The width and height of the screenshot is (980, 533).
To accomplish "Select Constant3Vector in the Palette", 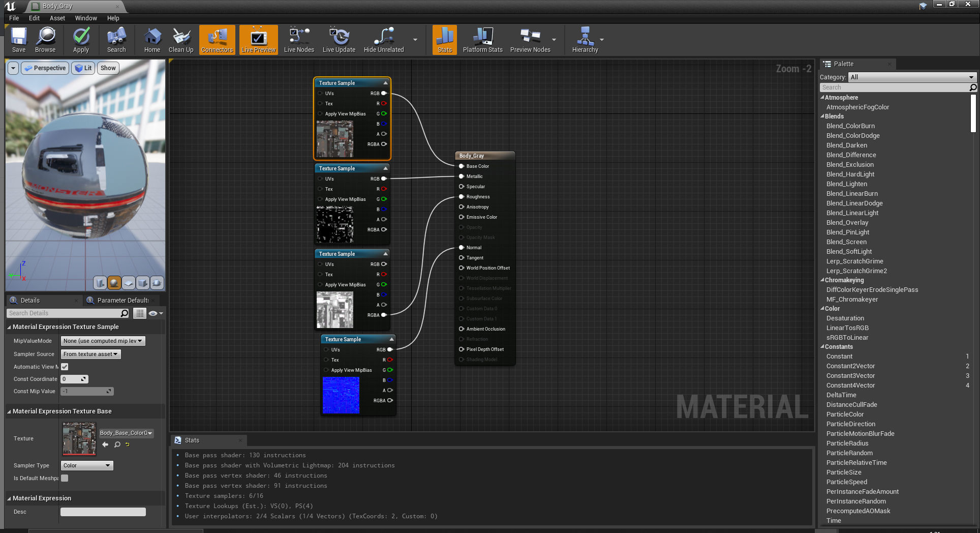I will [851, 376].
